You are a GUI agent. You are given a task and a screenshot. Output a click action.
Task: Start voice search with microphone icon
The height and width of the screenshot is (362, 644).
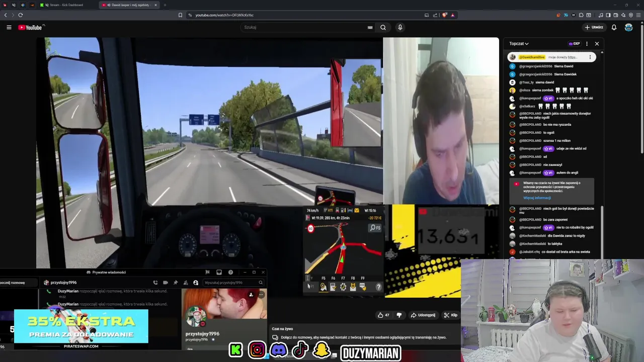[400, 27]
